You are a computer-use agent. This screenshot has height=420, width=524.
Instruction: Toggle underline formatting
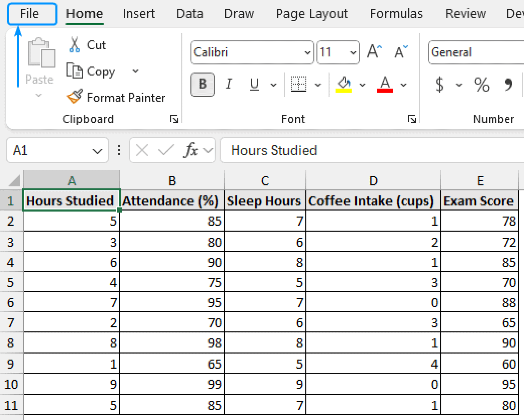[253, 84]
